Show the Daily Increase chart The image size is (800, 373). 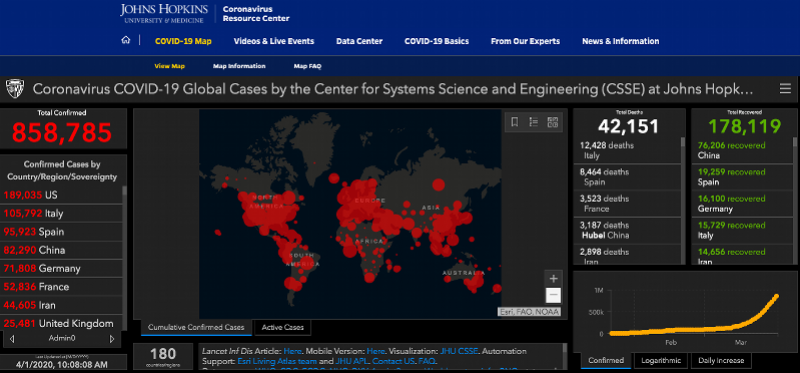pos(721,360)
